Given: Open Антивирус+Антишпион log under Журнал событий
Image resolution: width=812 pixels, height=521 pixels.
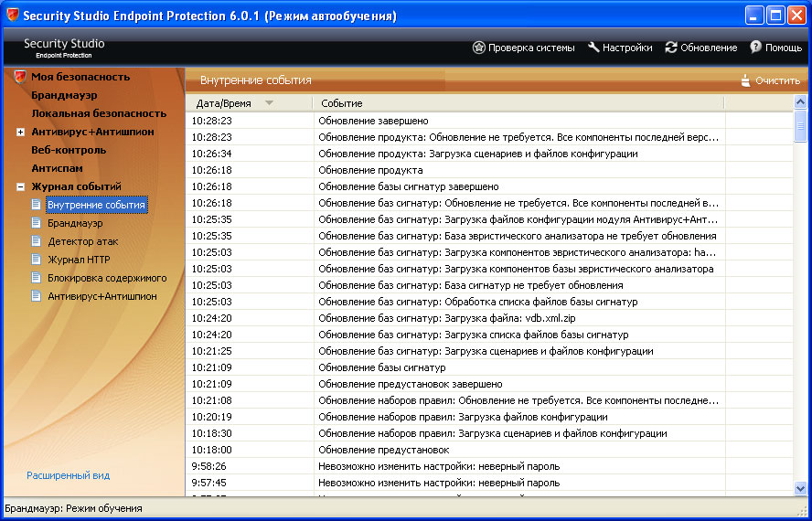Looking at the screenshot, I should pos(102,296).
